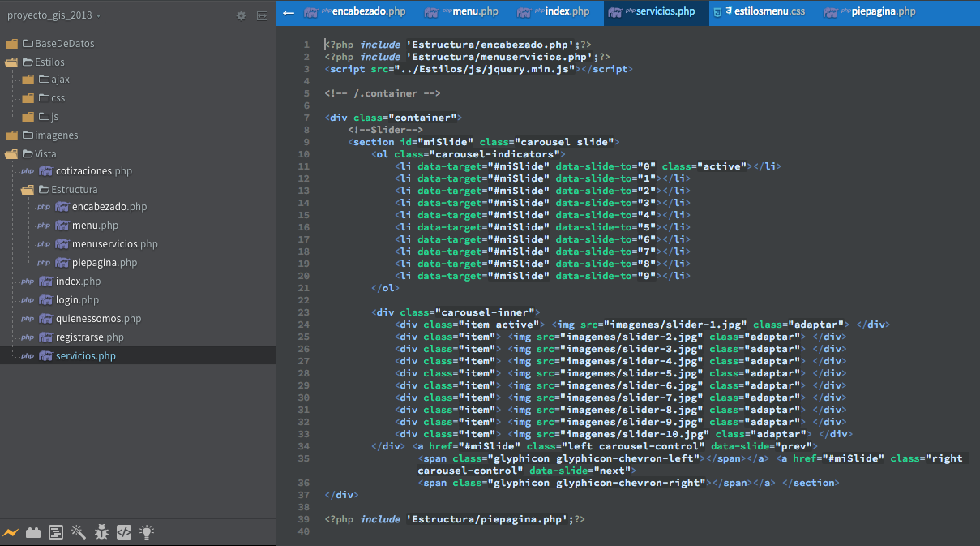Open cotizaciones.php from the file tree

[x=94, y=171]
